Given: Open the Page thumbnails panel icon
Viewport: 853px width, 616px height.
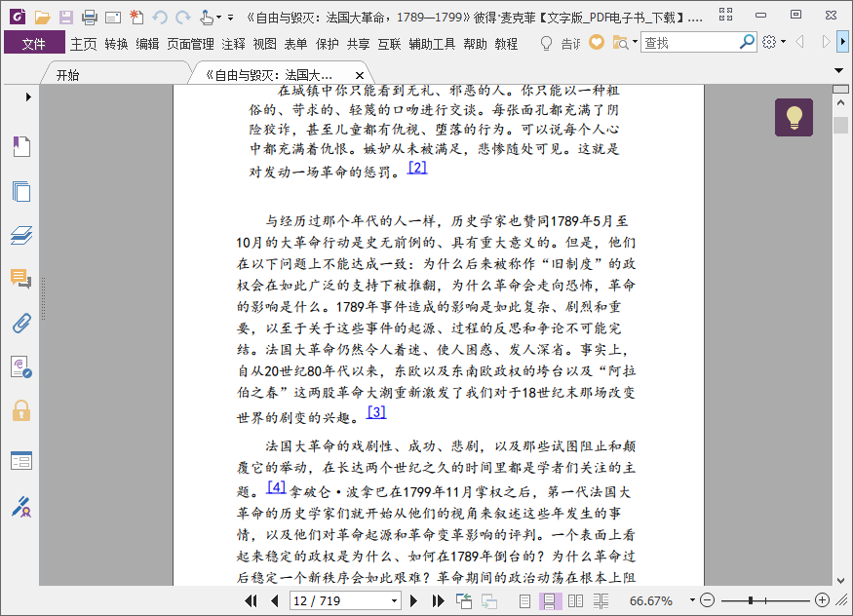Looking at the screenshot, I should click(21, 191).
